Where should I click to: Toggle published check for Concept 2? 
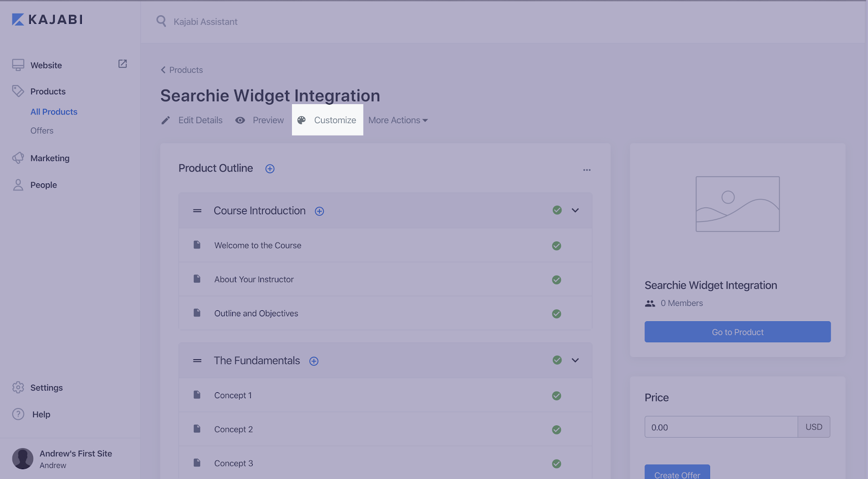pos(557,430)
